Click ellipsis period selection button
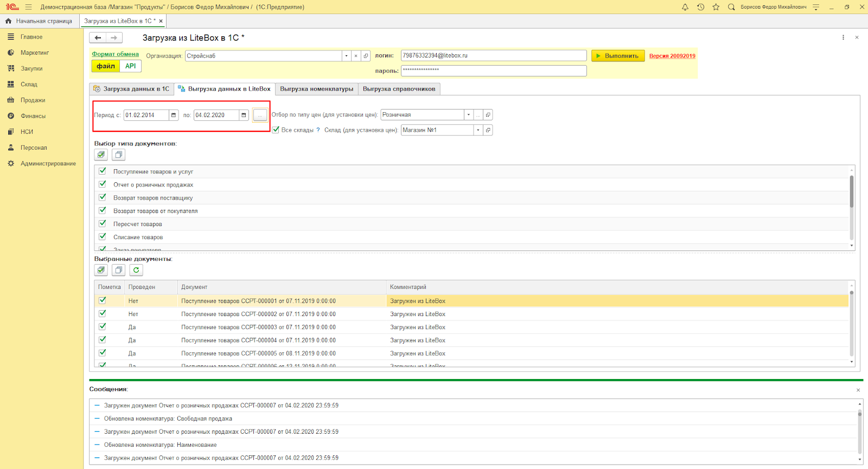 [x=260, y=115]
